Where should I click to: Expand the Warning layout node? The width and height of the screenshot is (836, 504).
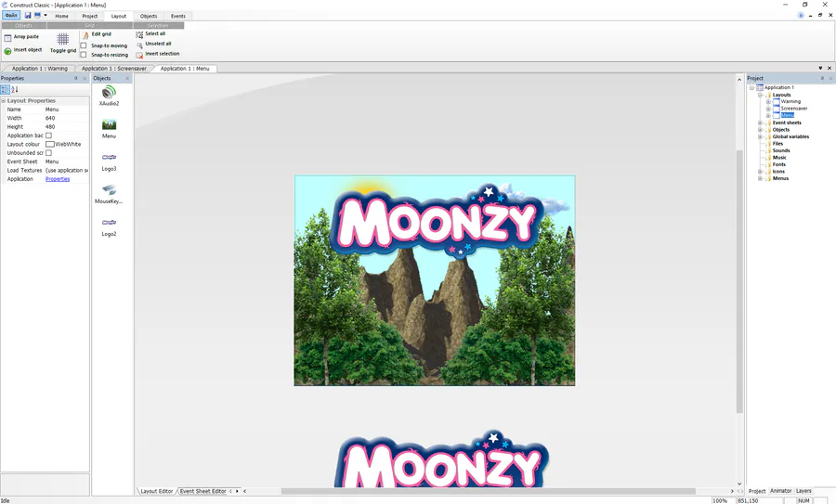[x=768, y=102]
